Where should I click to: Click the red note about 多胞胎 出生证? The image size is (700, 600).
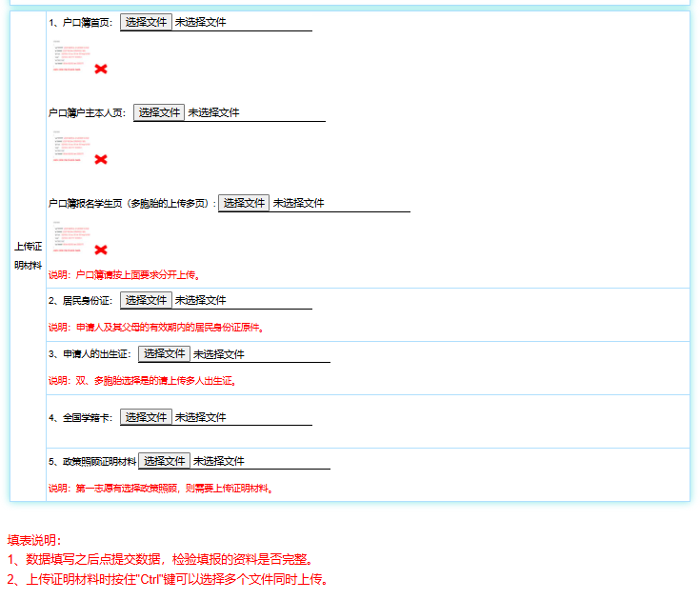142,381
